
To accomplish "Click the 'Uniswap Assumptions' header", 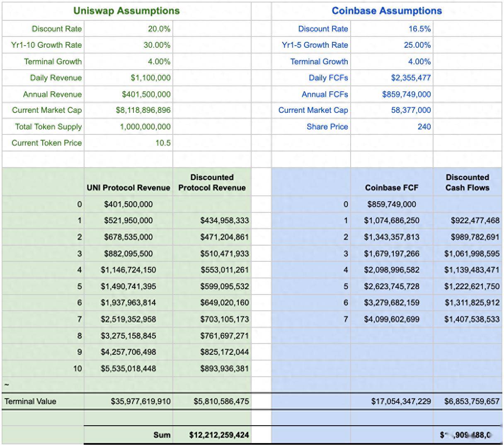I will 126,11.
